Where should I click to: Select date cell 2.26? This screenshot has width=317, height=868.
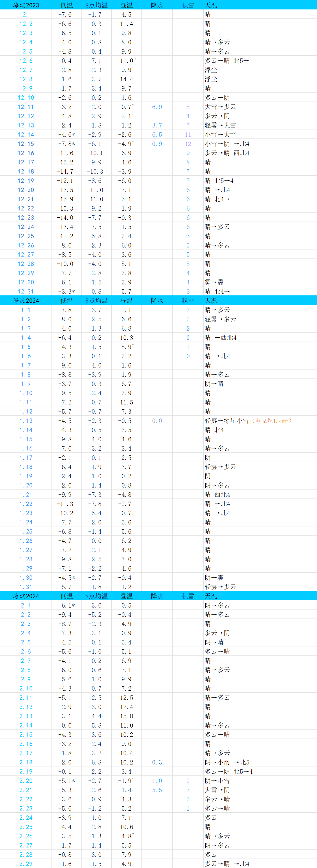click(26, 836)
